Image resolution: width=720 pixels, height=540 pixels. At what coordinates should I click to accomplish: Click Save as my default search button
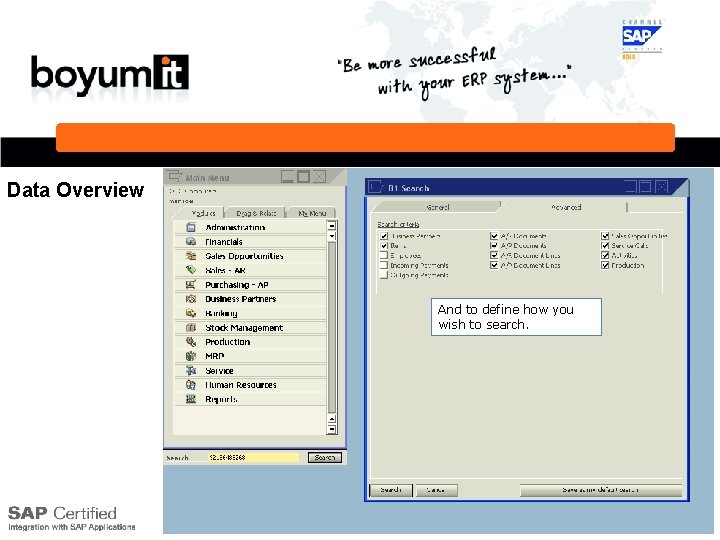click(x=601, y=490)
